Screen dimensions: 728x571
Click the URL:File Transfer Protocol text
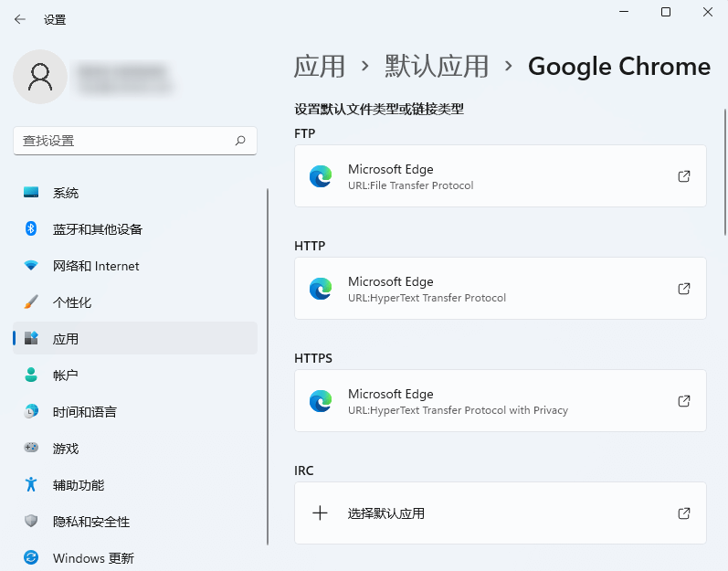[411, 185]
